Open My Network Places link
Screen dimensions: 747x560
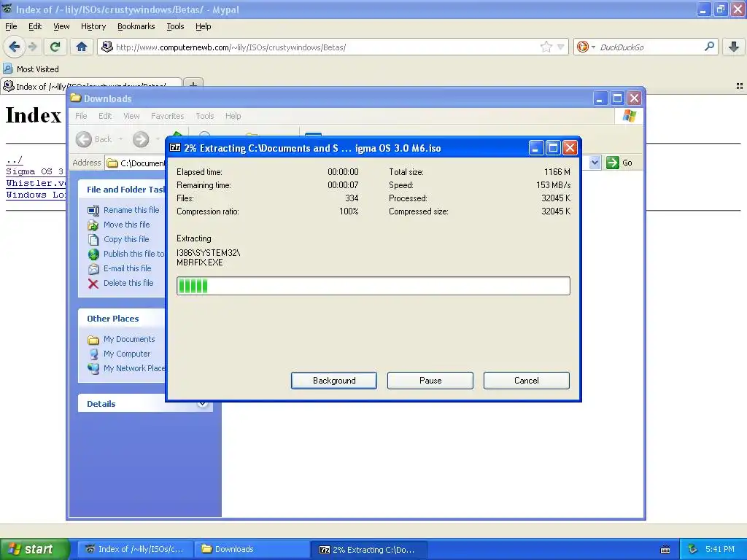pyautogui.click(x=134, y=368)
